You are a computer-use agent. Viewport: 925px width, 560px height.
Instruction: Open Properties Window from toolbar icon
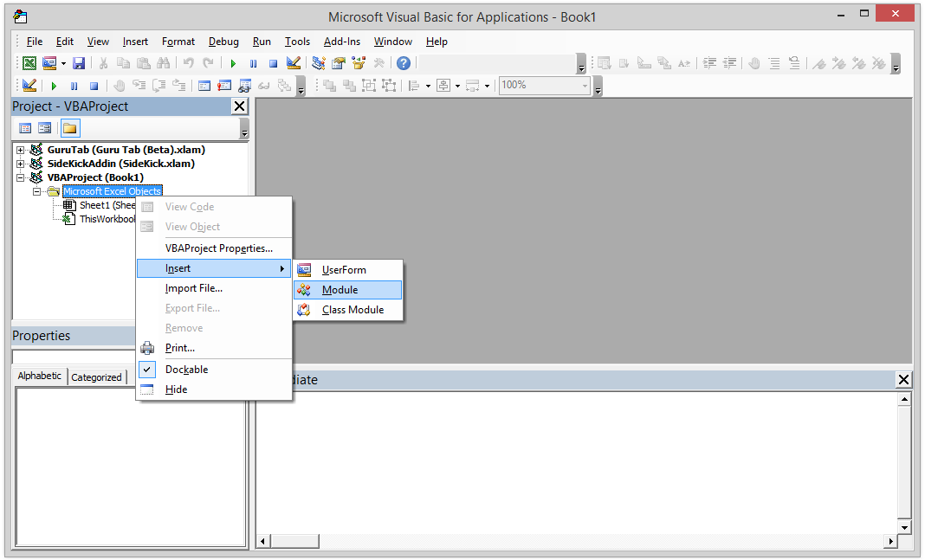339,63
